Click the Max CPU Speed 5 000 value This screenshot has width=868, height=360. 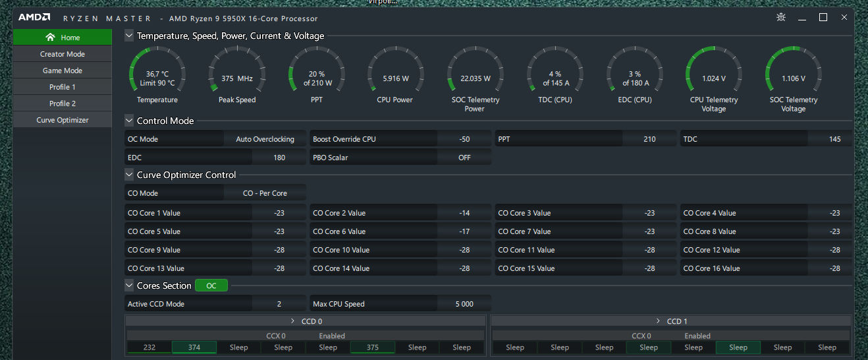(x=464, y=304)
